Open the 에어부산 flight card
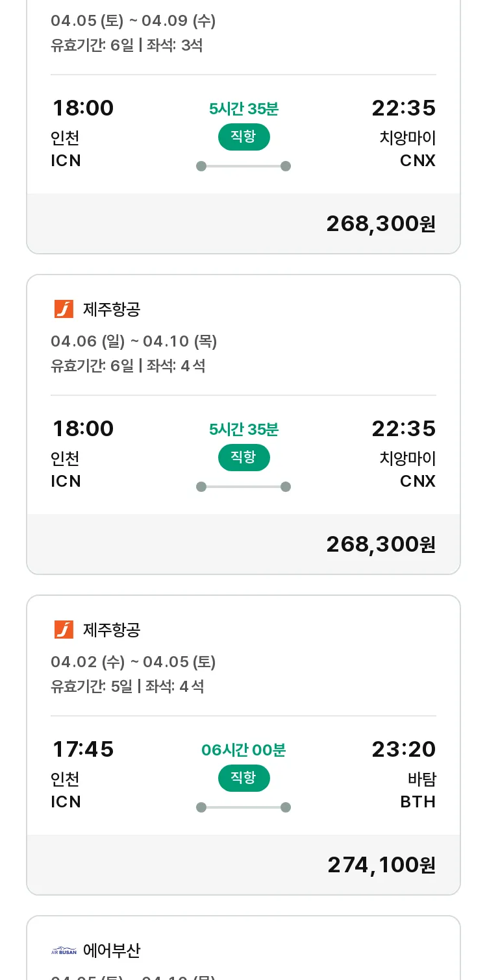The image size is (487, 980). click(x=243, y=948)
